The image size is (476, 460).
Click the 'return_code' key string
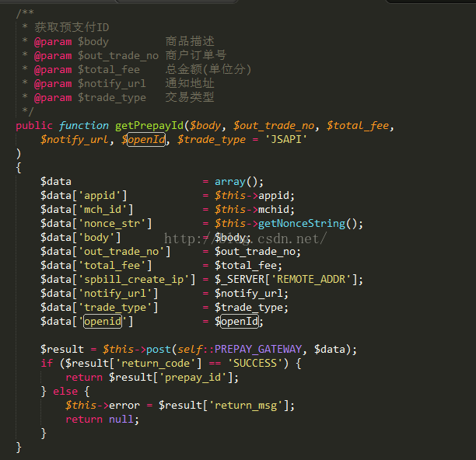pyautogui.click(x=156, y=364)
